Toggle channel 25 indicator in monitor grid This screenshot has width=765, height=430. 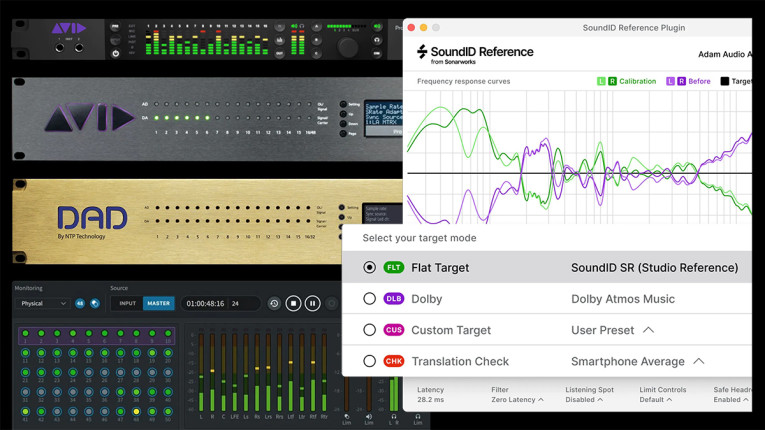click(x=89, y=372)
